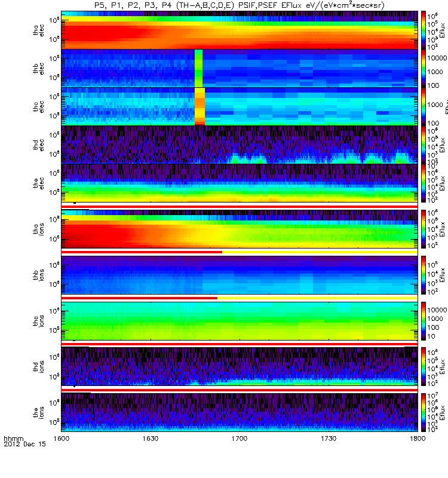The width and height of the screenshot is (448, 478).
Task: Click the 'thd elec' axis label
Action: click(38, 145)
